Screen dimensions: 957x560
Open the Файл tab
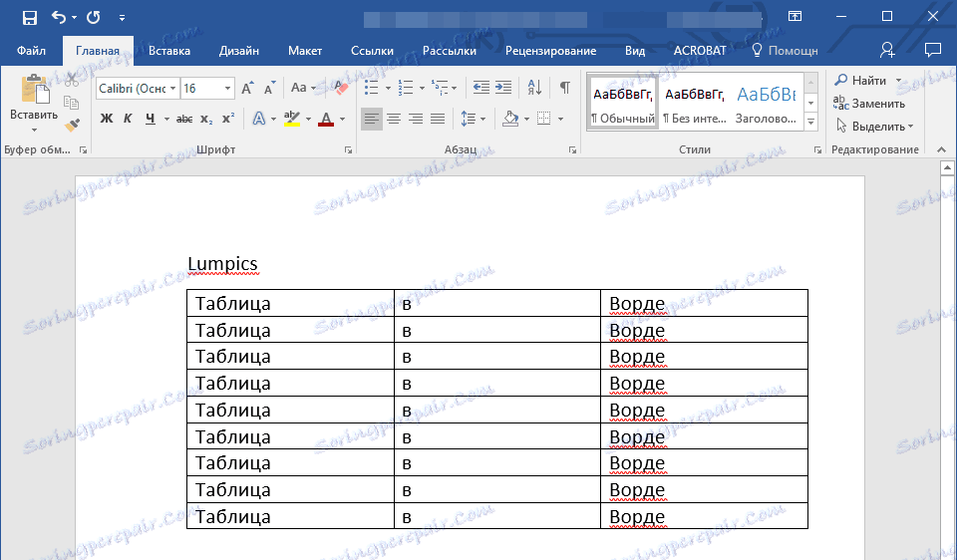click(31, 51)
